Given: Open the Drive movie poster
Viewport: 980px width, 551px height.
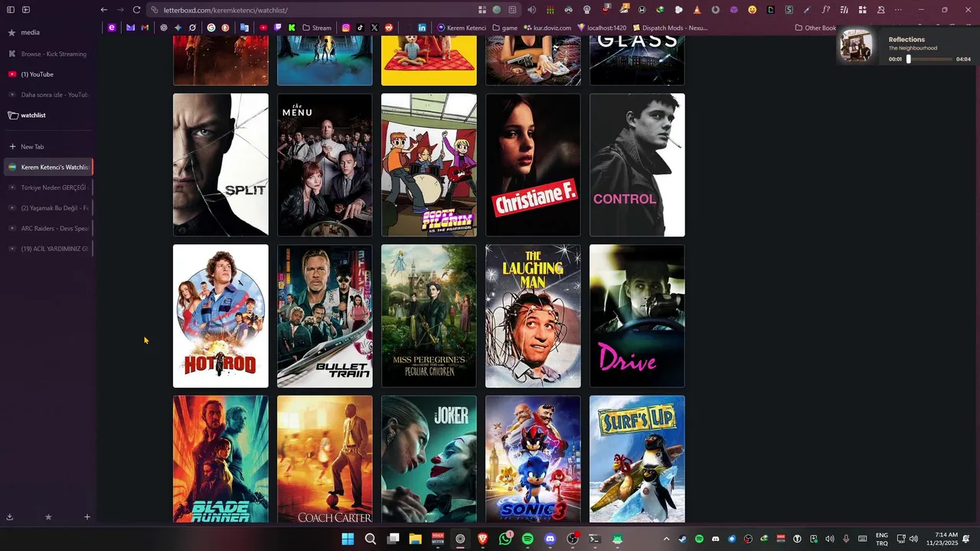Looking at the screenshot, I should click(637, 316).
